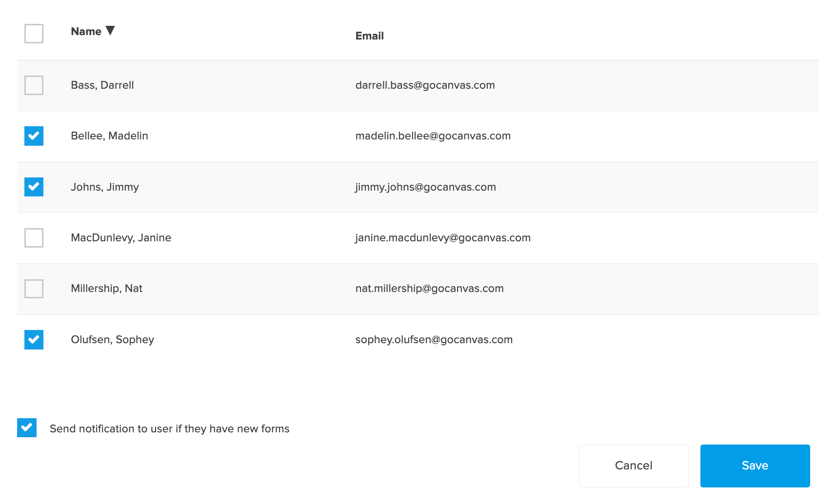836x504 pixels.
Task: Click janine.macdunlevy@gocanvas.com email
Action: (x=442, y=238)
